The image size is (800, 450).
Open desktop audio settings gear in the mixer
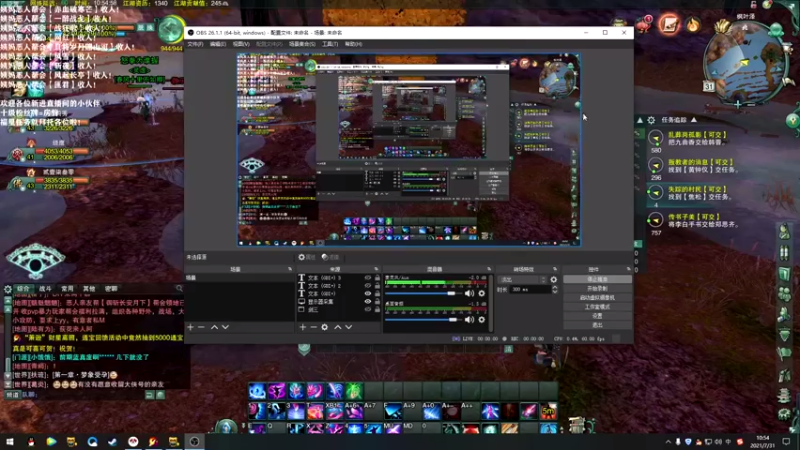pyautogui.click(x=481, y=320)
